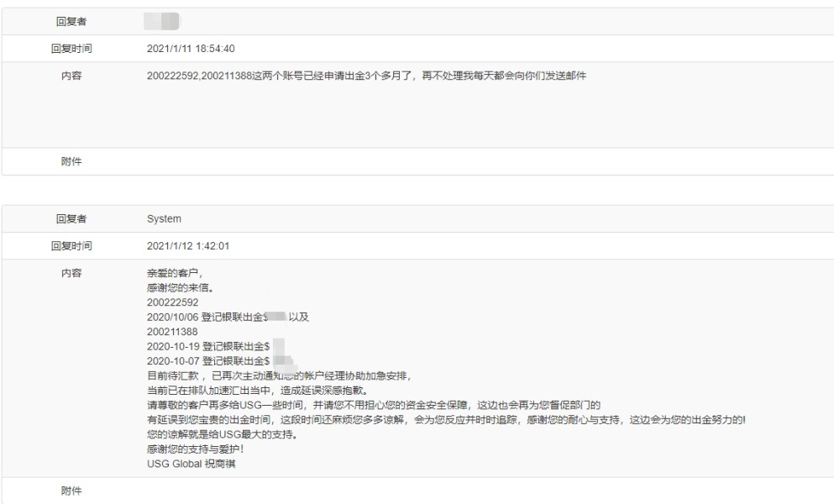Click the System replier name
The image size is (834, 504).
click(x=164, y=219)
